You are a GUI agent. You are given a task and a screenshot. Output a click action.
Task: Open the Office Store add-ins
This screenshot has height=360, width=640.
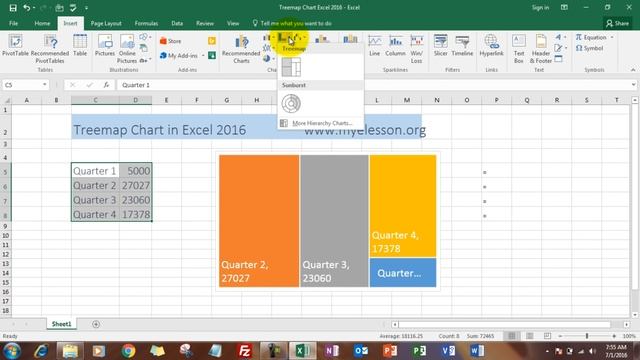[171, 41]
